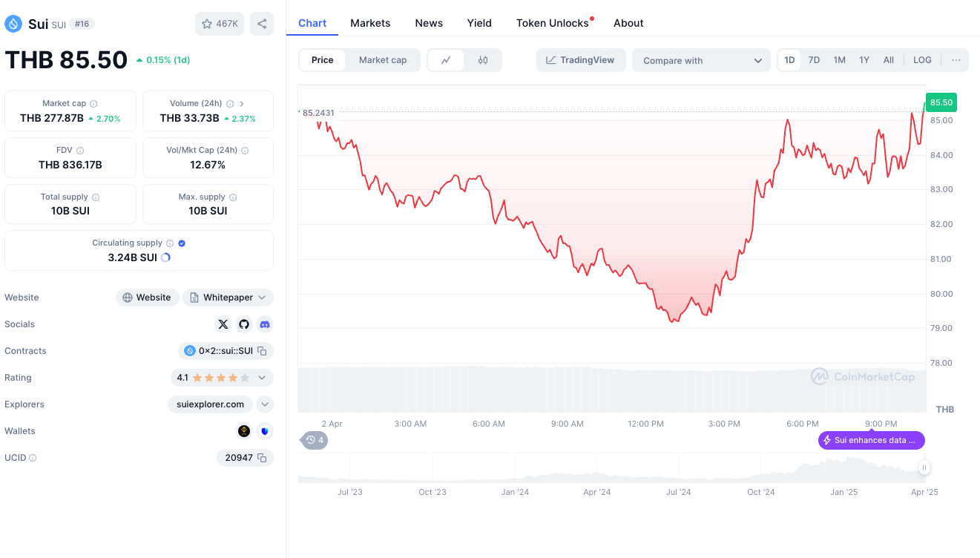Viewport: 980px width, 558px height.
Task: Select the 1Y time range
Action: [864, 60]
